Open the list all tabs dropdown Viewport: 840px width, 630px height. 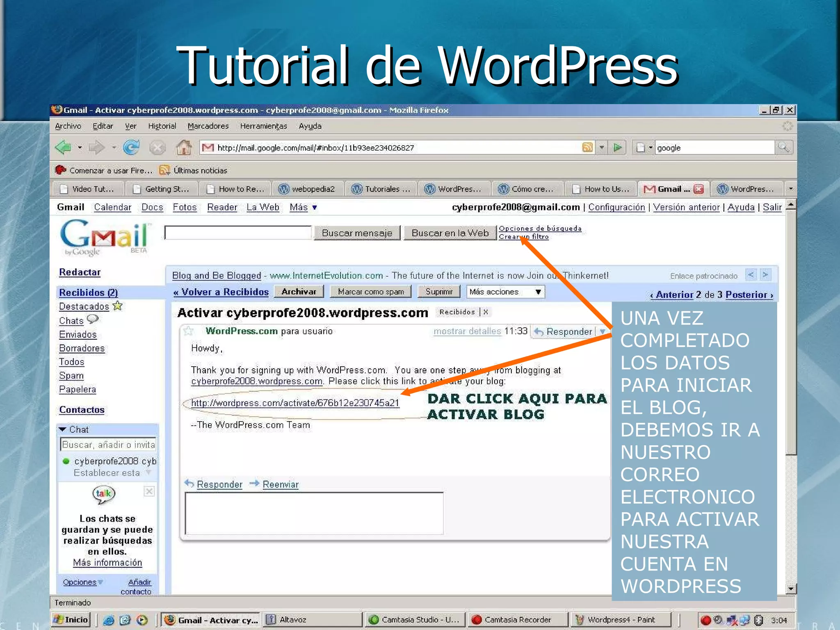(x=791, y=189)
